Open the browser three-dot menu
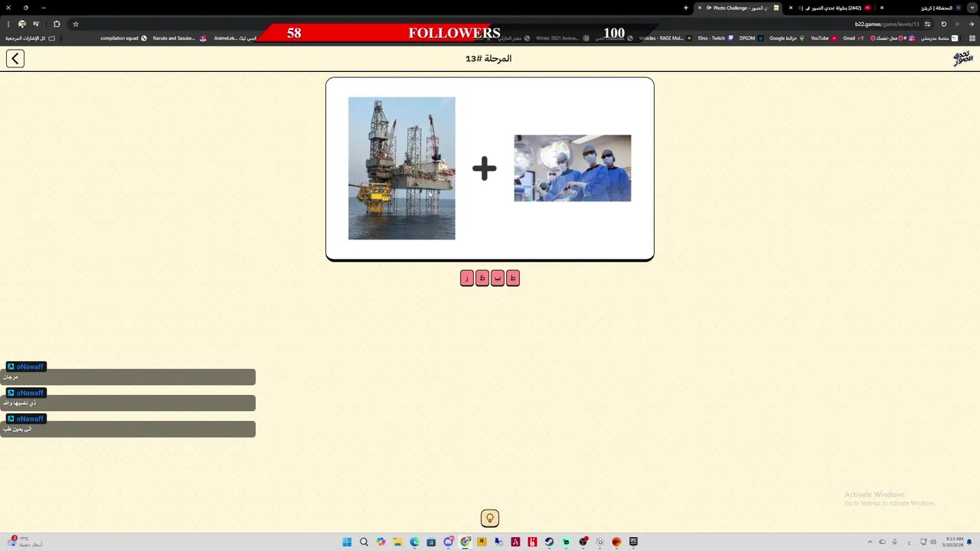This screenshot has height=551, width=980. (x=8, y=24)
